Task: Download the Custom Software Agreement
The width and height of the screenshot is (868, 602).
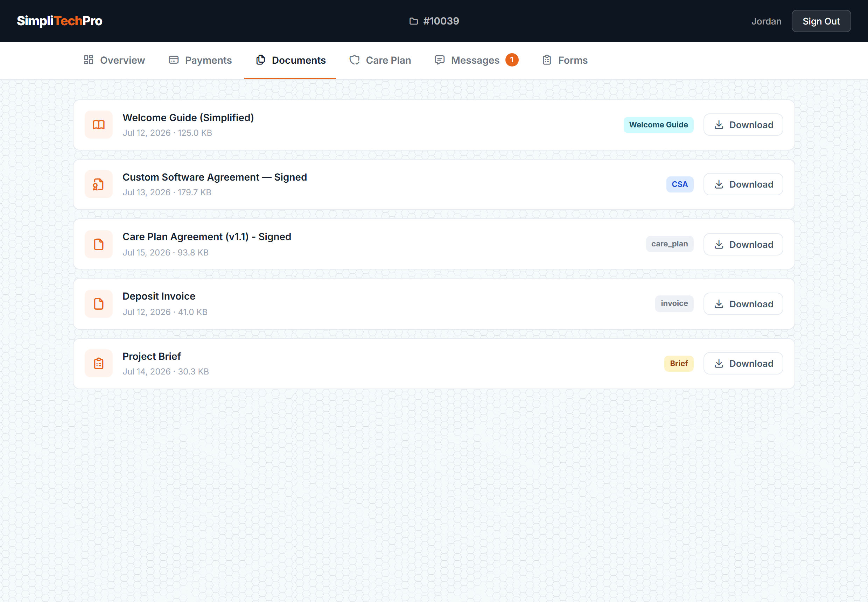Action: pyautogui.click(x=743, y=184)
